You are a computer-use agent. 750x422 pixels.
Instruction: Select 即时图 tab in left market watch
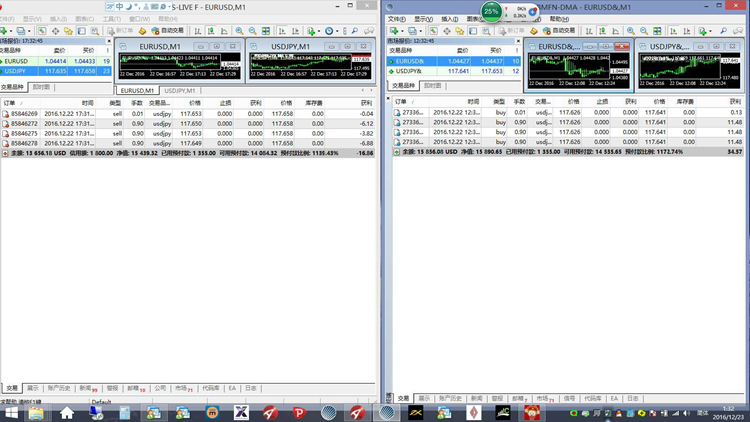point(42,87)
